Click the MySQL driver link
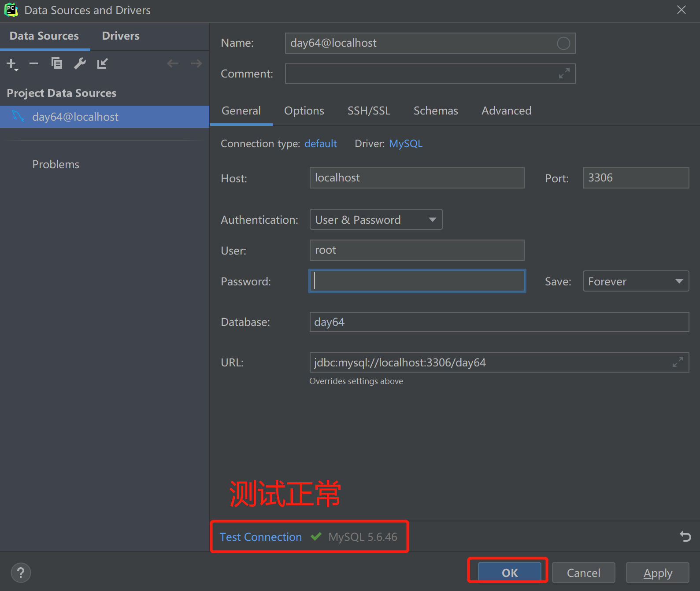700x591 pixels. (x=406, y=144)
